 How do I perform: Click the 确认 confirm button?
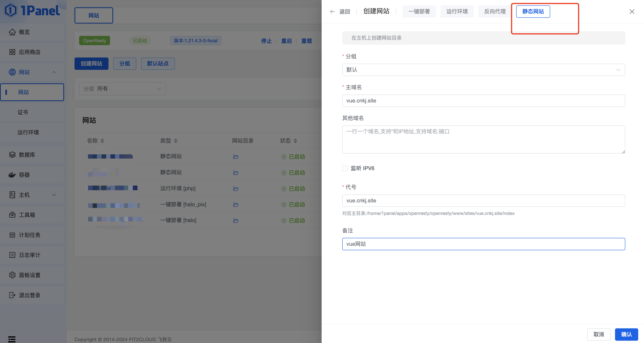(626, 334)
